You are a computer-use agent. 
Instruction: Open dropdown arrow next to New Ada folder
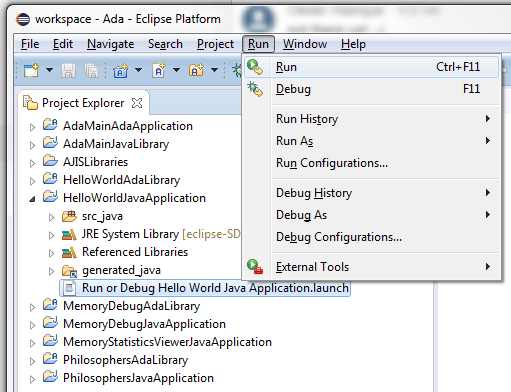coord(214,70)
